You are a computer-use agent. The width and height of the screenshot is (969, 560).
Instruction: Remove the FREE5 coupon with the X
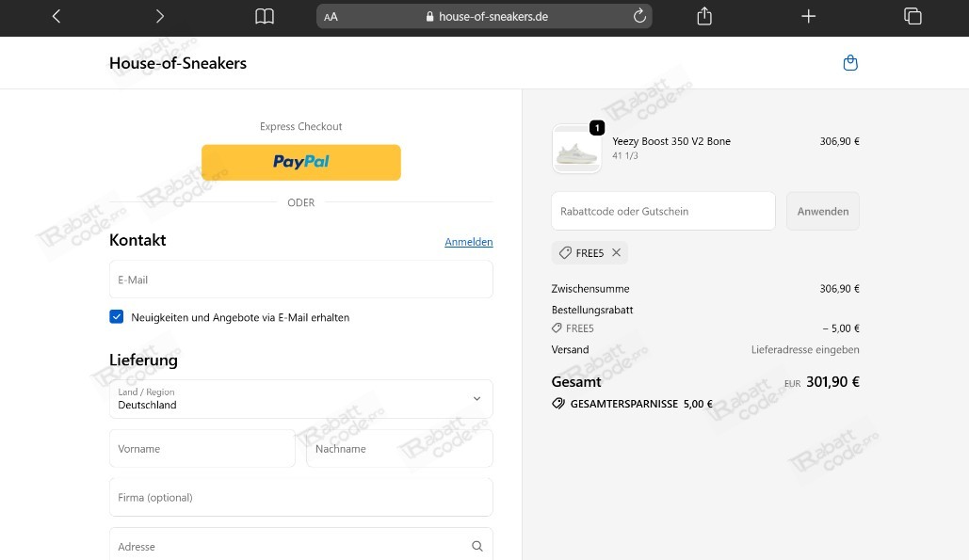pyautogui.click(x=617, y=252)
